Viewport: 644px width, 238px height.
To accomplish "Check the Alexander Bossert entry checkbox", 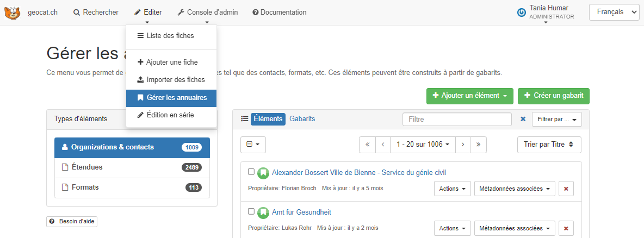I will [251, 172].
